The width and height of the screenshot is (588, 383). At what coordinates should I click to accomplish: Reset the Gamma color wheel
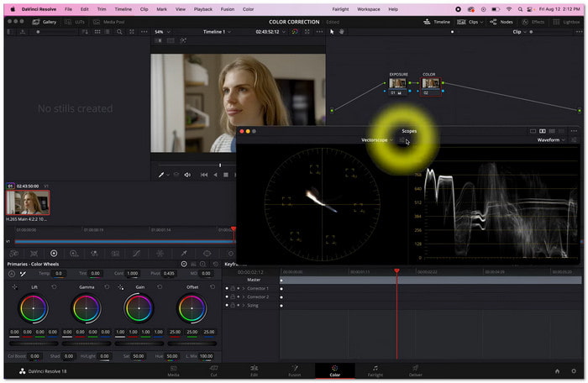point(107,287)
